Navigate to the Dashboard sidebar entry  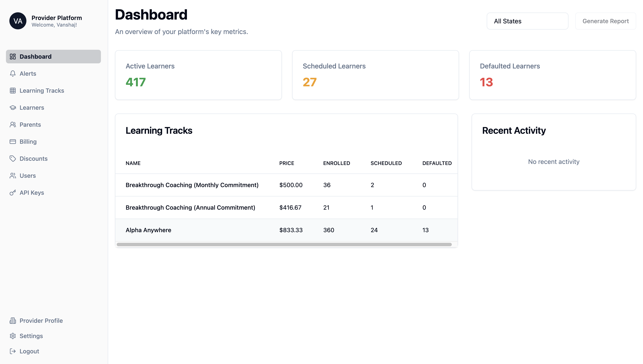click(x=35, y=57)
